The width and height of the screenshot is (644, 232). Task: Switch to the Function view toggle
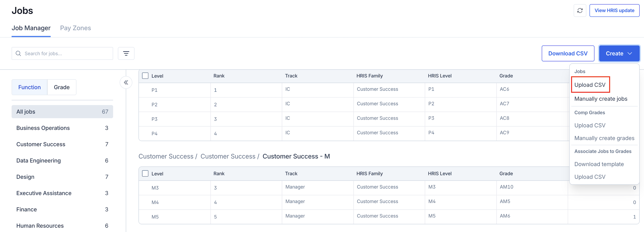point(29,87)
